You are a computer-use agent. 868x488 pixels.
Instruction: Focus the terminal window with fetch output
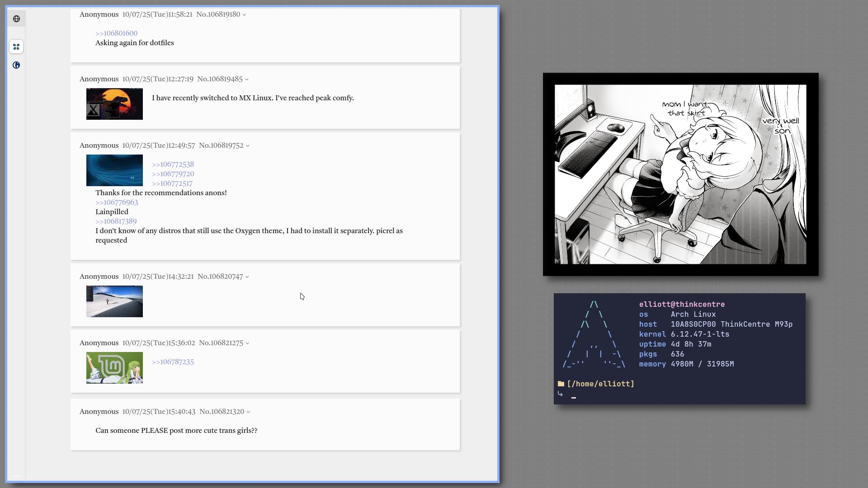pyautogui.click(x=679, y=348)
